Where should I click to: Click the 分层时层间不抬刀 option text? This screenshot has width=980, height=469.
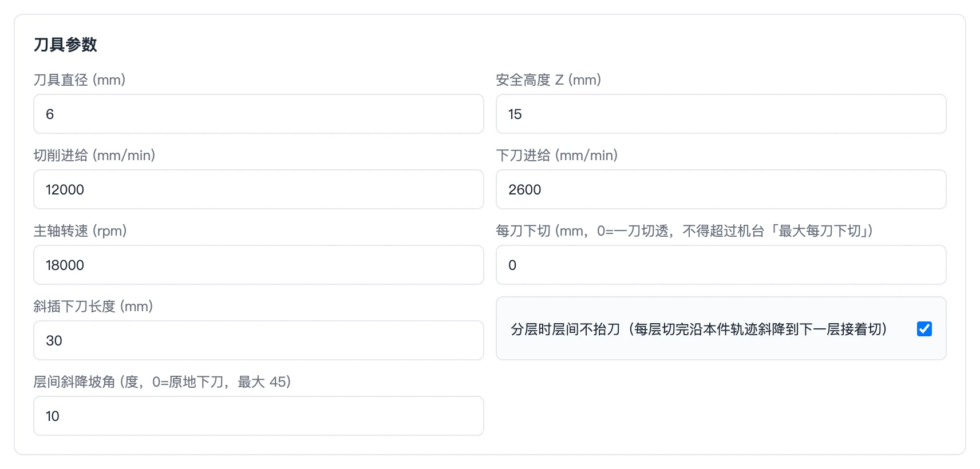(699, 329)
